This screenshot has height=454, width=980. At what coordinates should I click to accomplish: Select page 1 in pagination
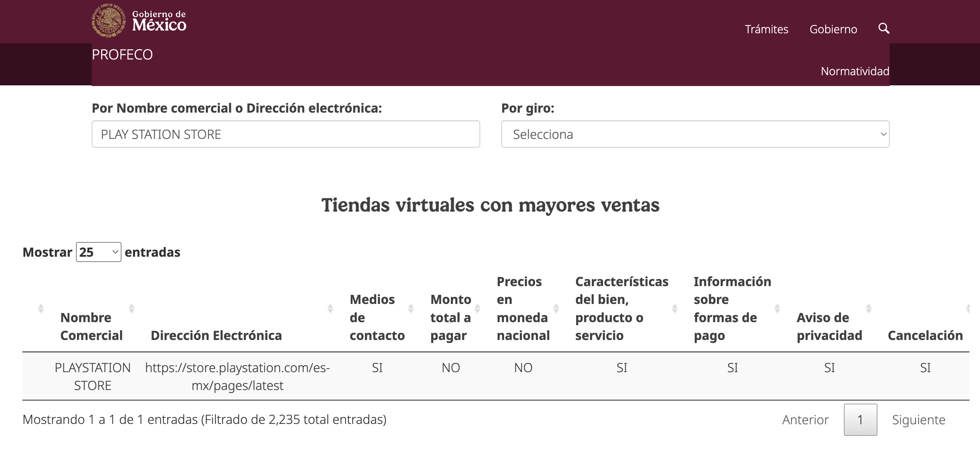[860, 420]
